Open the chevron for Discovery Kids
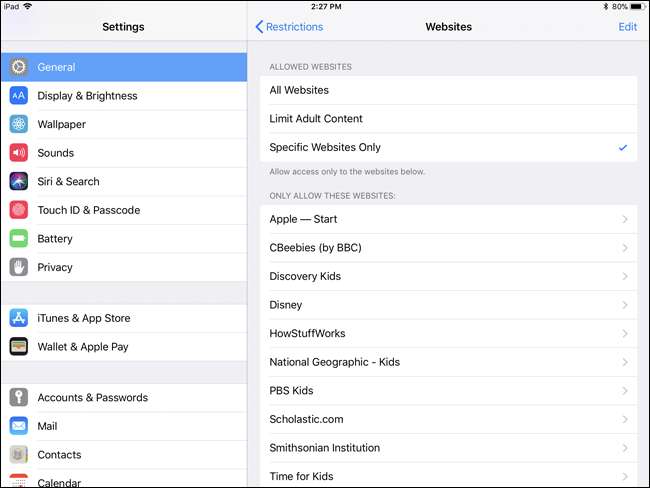Screen dimensions: 650x488 pyautogui.click(x=625, y=276)
